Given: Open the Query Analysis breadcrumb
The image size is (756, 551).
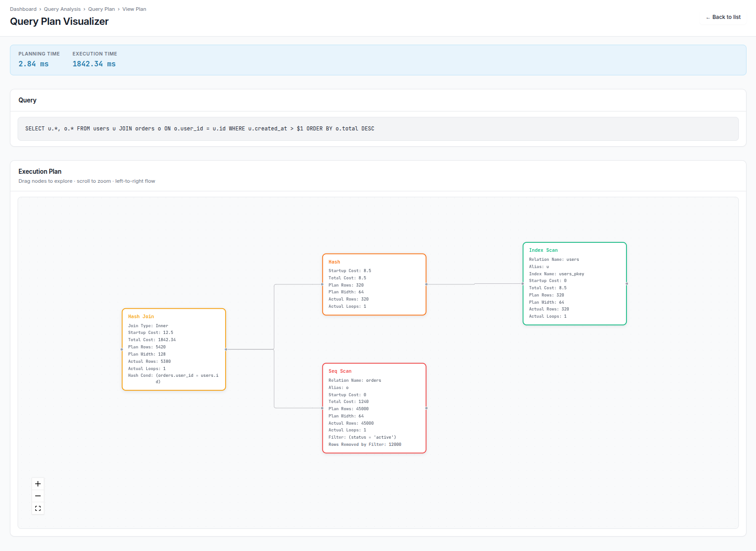Looking at the screenshot, I should click(x=62, y=9).
